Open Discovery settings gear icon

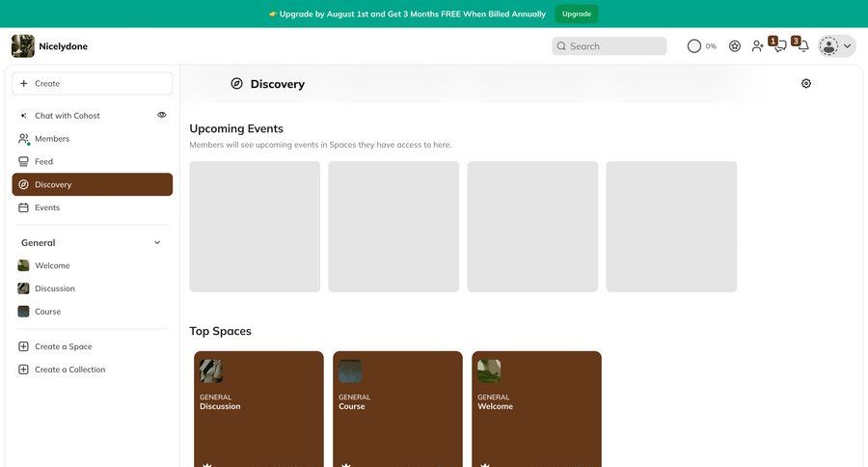(x=805, y=83)
